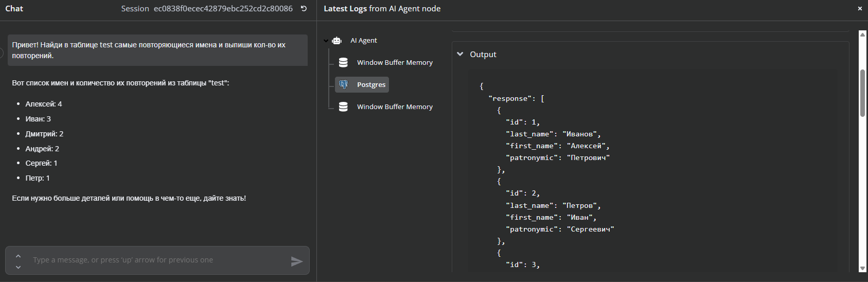Click the Postgres elephant icon
This screenshot has width=868, height=282.
(344, 84)
